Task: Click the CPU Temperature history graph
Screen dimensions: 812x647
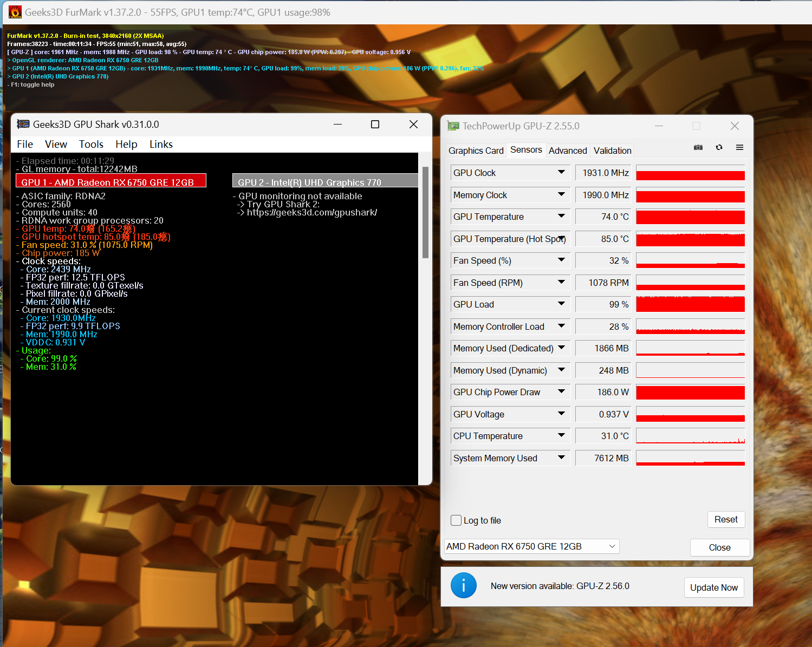Action: [690, 436]
